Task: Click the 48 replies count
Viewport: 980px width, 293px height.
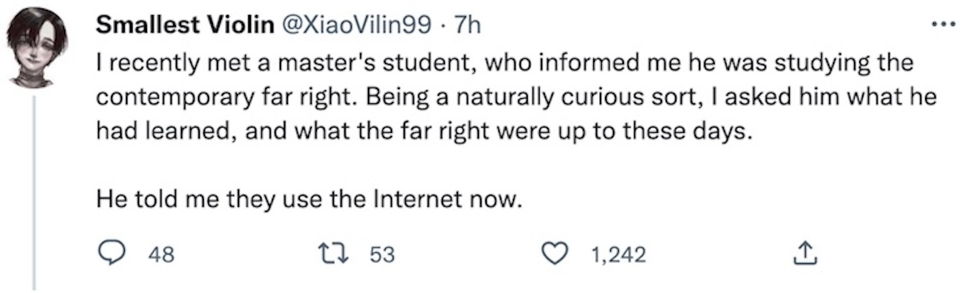Action: click(161, 254)
